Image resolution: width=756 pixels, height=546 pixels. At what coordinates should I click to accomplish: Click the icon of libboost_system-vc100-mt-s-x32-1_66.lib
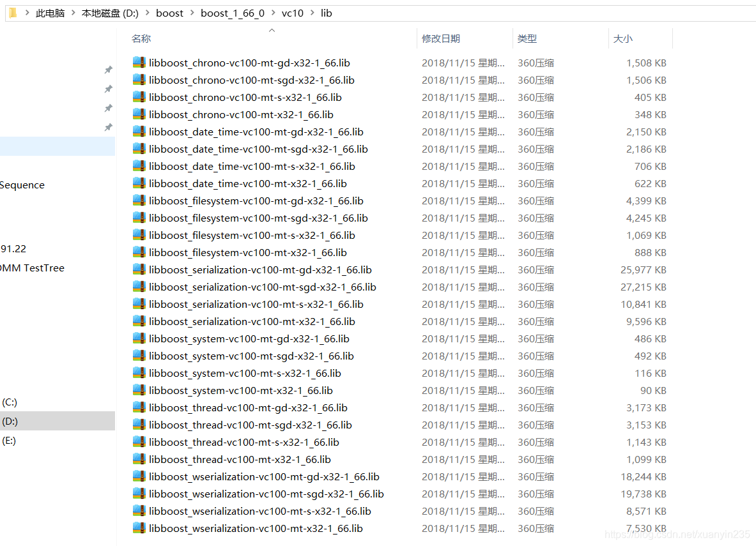(x=139, y=373)
